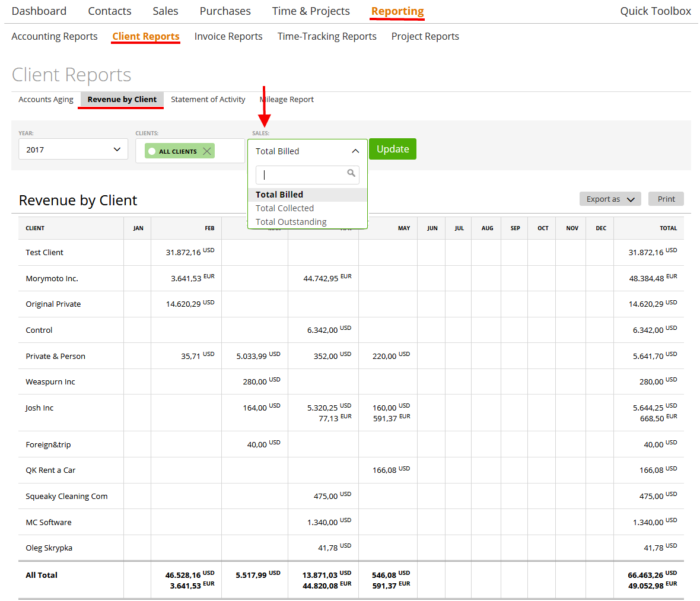The height and width of the screenshot is (601, 700).
Task: Select the Total Outstanding option
Action: tap(291, 221)
